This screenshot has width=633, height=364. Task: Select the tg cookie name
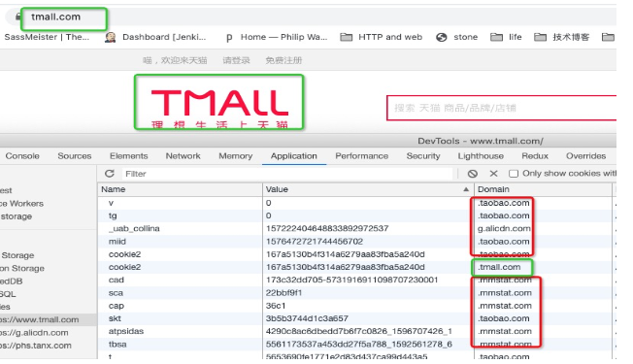coord(113,215)
